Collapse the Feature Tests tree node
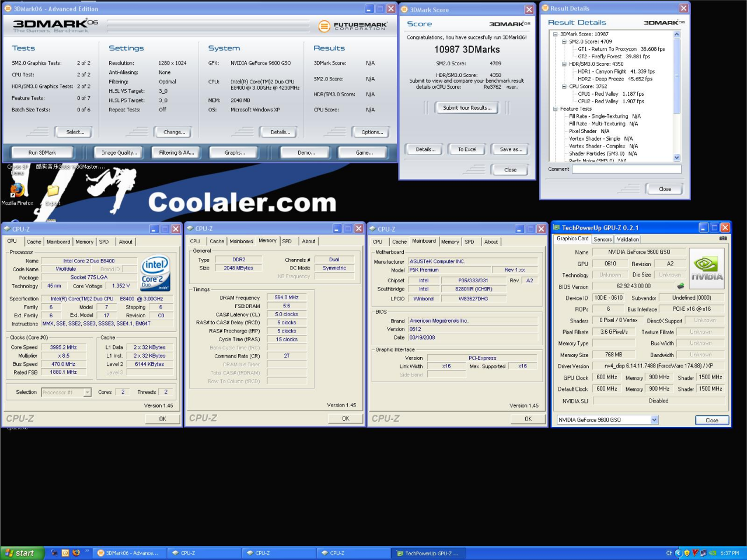Screen dimensions: 747x560 555,109
